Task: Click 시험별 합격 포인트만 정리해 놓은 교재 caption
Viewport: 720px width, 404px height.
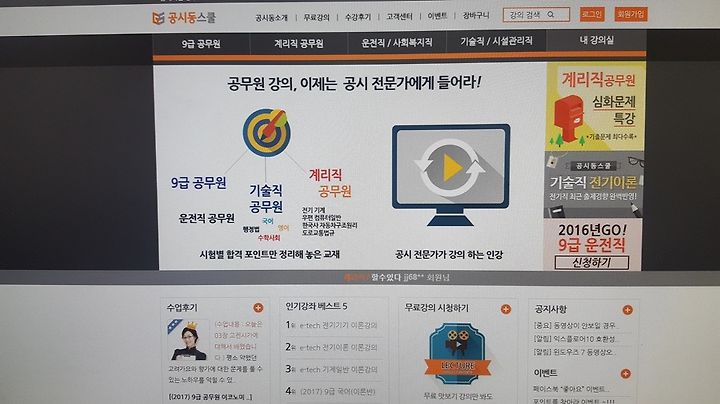Action: (x=270, y=254)
